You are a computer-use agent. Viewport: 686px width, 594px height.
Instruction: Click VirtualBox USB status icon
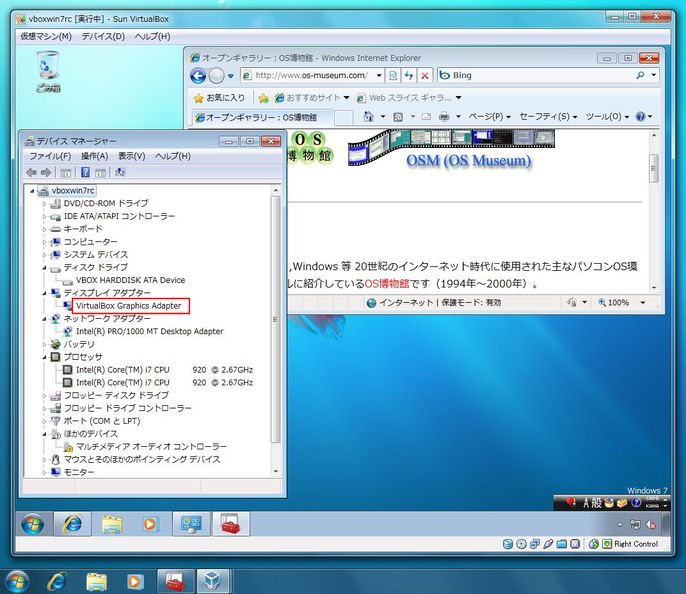click(x=548, y=544)
